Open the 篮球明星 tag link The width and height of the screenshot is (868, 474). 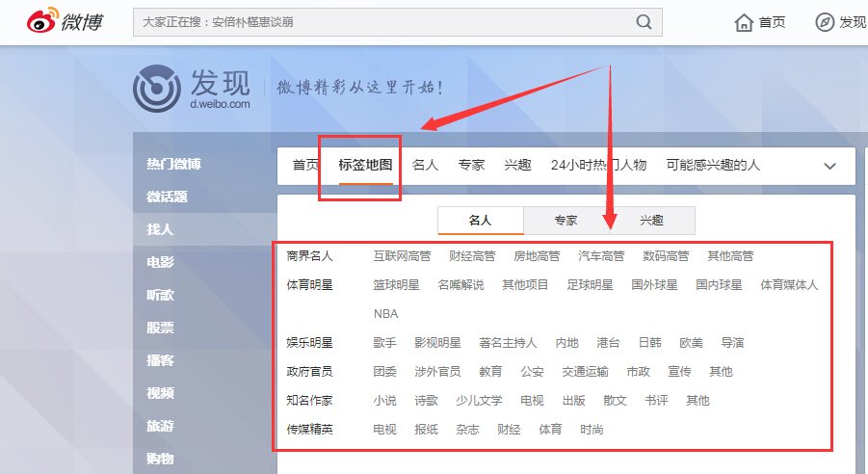(396, 284)
